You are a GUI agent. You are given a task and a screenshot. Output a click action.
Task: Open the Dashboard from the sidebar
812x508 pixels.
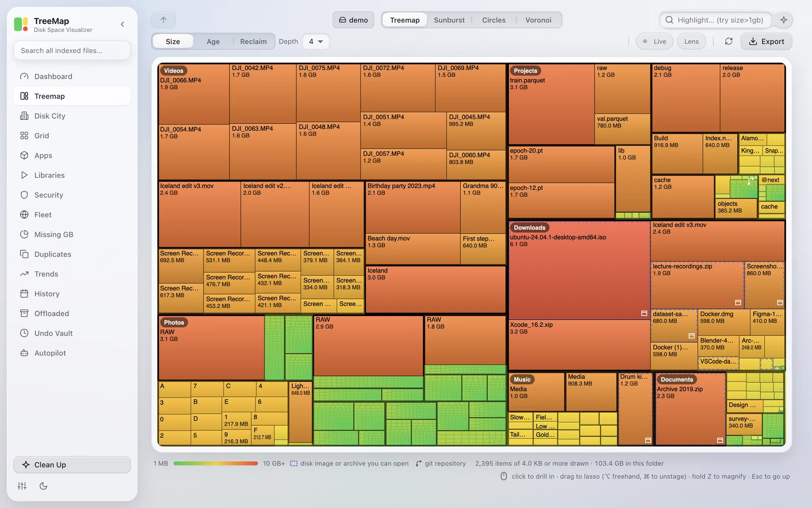point(72,76)
